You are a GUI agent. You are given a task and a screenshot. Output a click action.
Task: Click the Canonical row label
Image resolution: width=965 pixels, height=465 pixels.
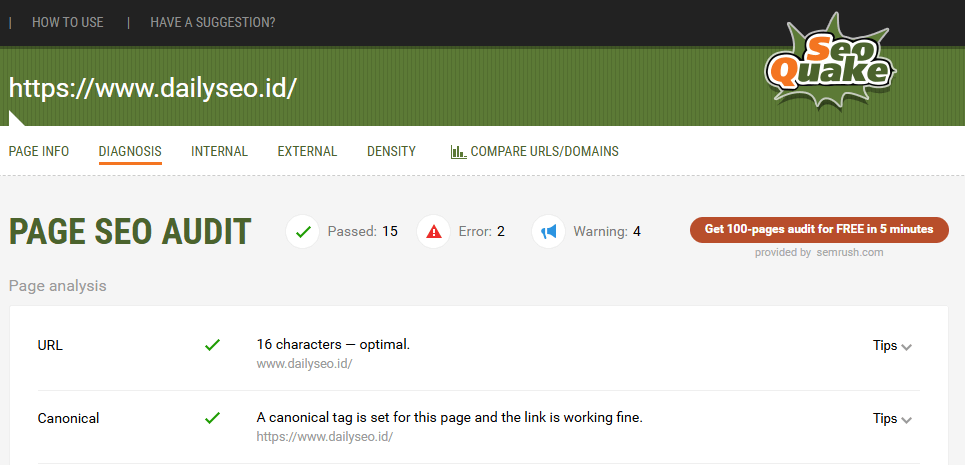(68, 418)
